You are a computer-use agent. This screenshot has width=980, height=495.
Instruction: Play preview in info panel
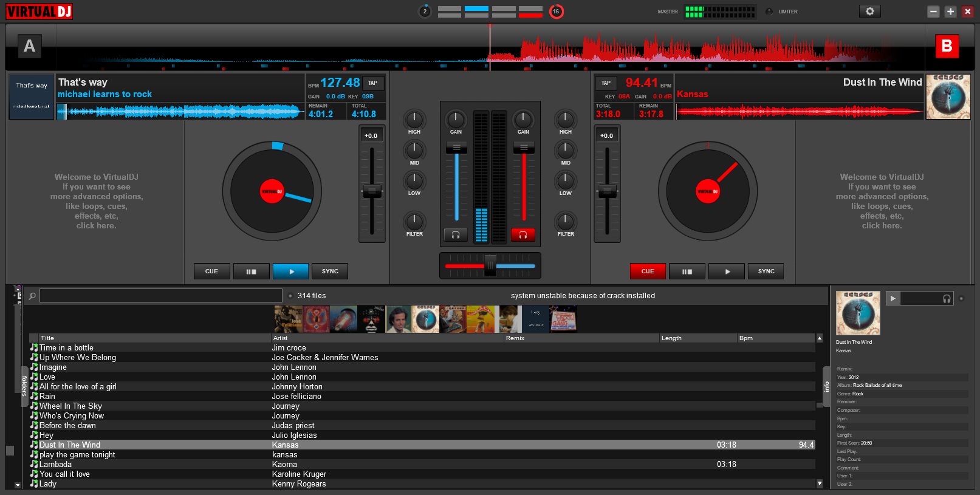click(893, 298)
